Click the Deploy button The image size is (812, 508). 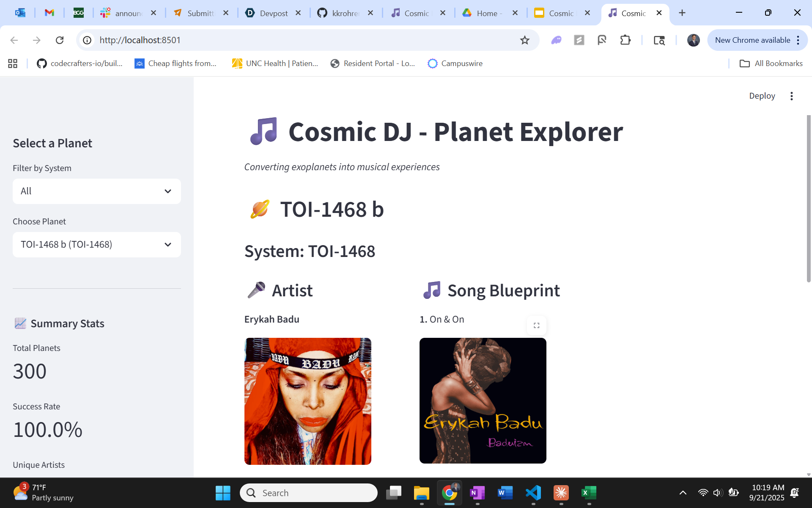point(762,96)
